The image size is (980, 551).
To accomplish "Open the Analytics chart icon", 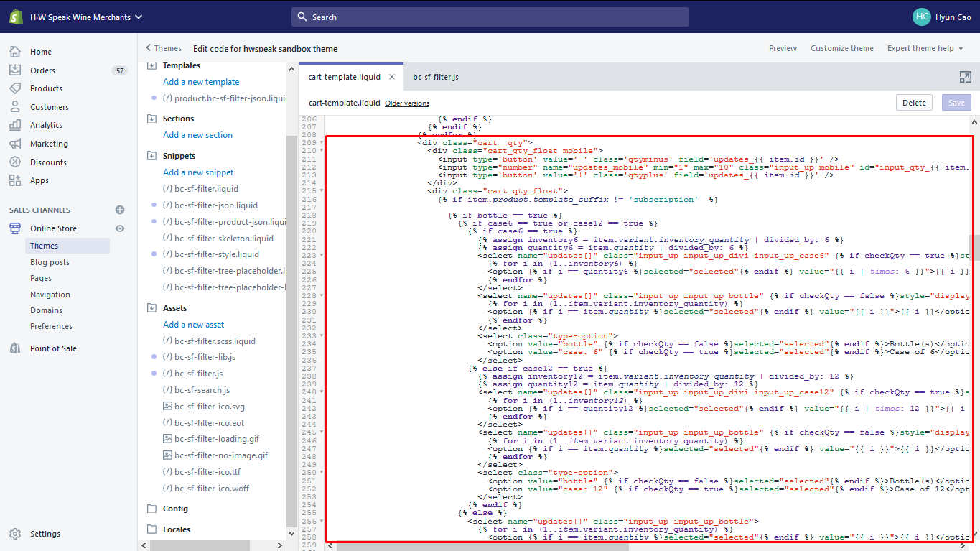I will click(15, 125).
